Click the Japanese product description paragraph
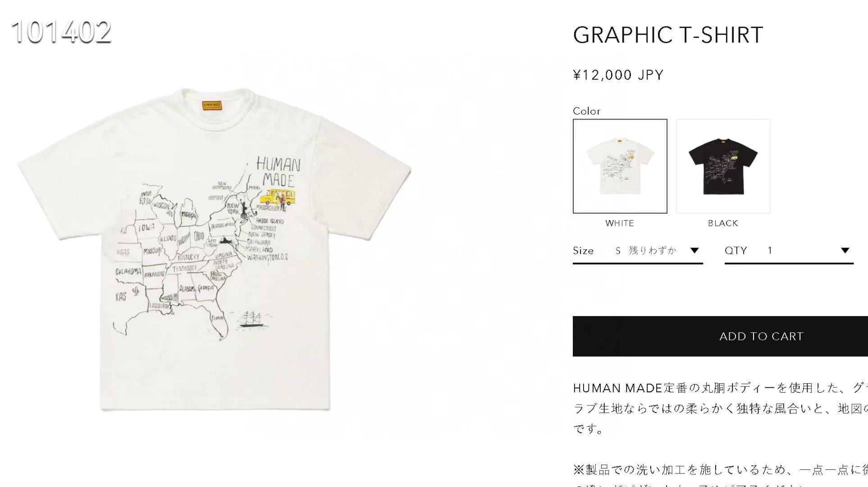This screenshot has width=868, height=487. [720, 409]
